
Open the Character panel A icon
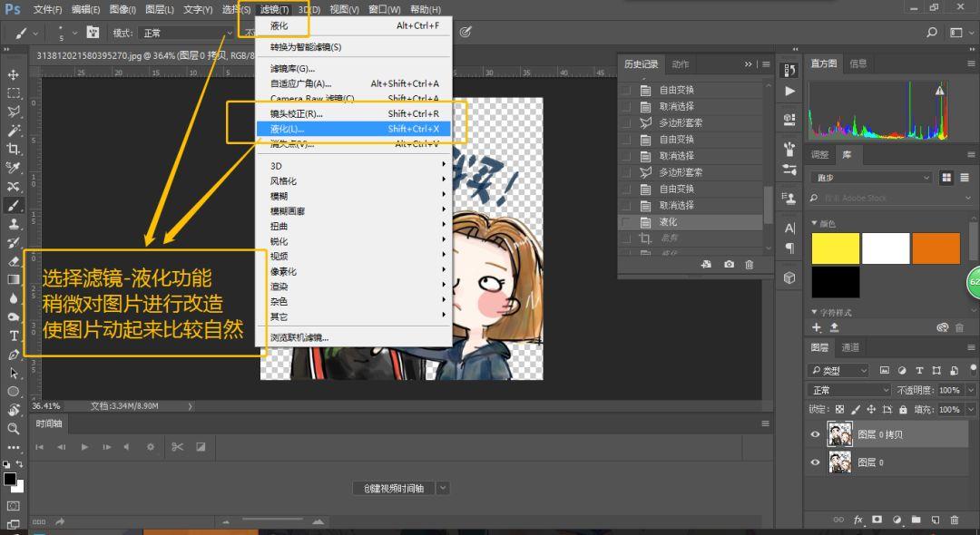pos(789,229)
